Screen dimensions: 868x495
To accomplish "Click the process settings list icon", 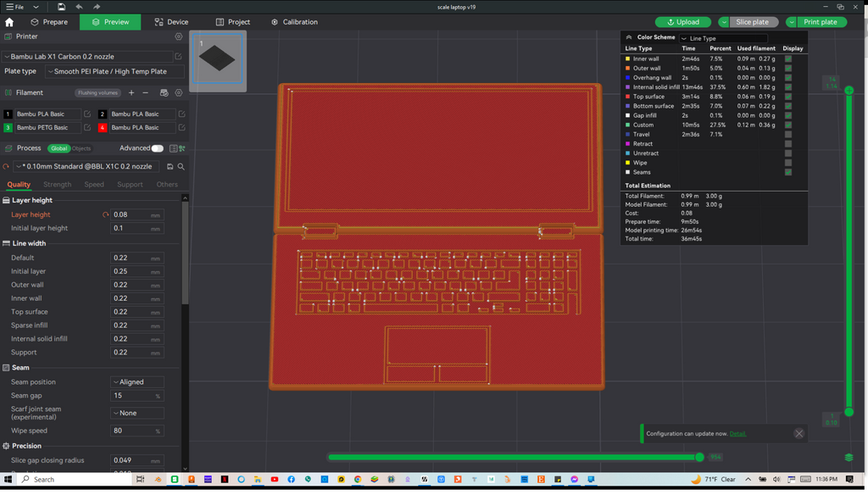I will pos(173,148).
